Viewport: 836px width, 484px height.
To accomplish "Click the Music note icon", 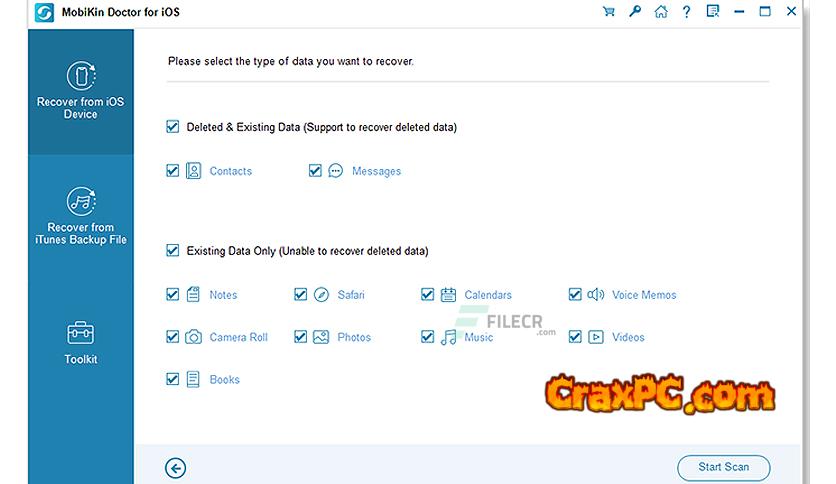I will tap(448, 337).
